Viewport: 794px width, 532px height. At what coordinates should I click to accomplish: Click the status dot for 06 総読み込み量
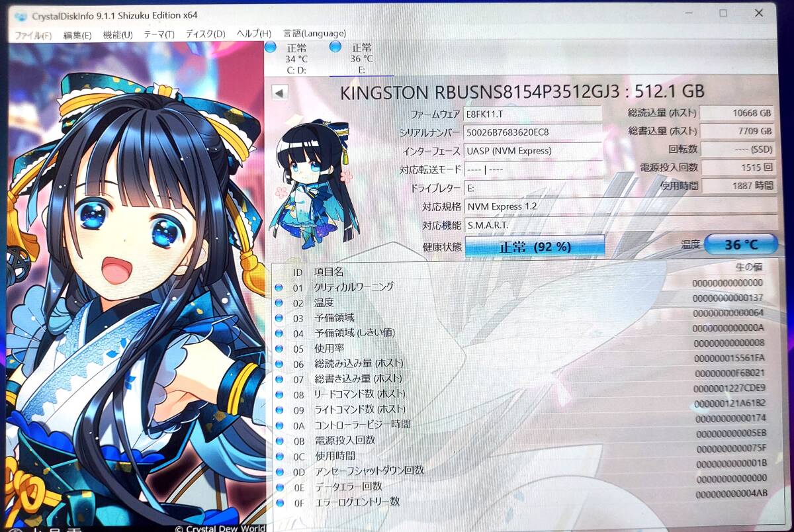278,364
